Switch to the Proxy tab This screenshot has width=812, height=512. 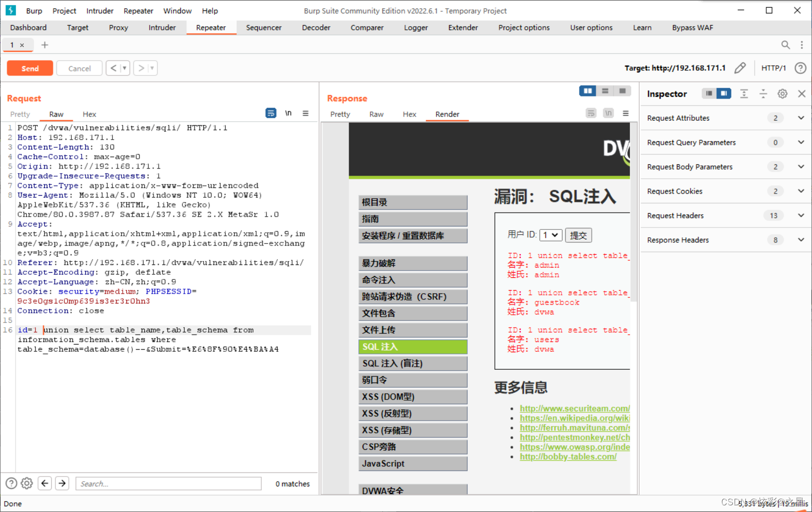pos(119,28)
